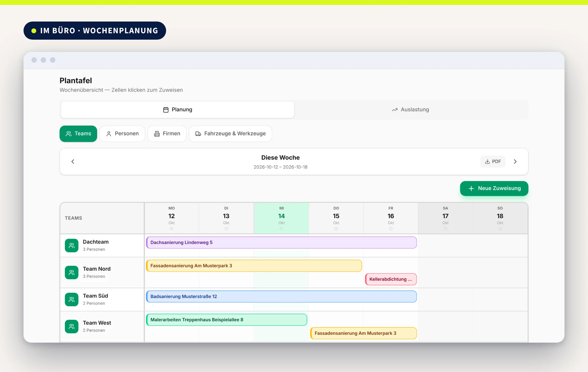The width and height of the screenshot is (588, 372).
Task: Click the Team Süd group icon
Action: point(71,299)
